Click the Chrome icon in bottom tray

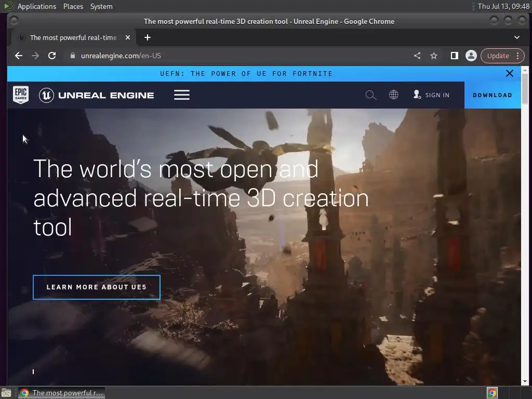coord(492,393)
